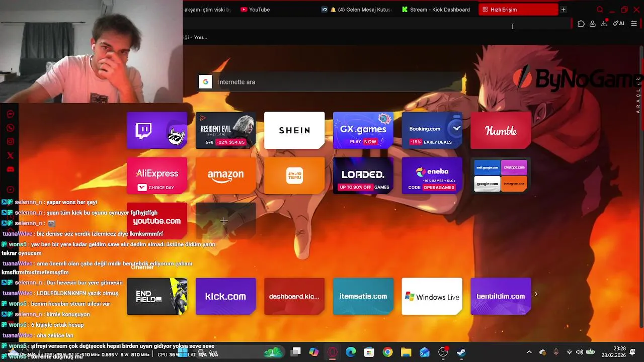
Task: Open the Windows Live suggestion tile
Action: [x=432, y=296]
